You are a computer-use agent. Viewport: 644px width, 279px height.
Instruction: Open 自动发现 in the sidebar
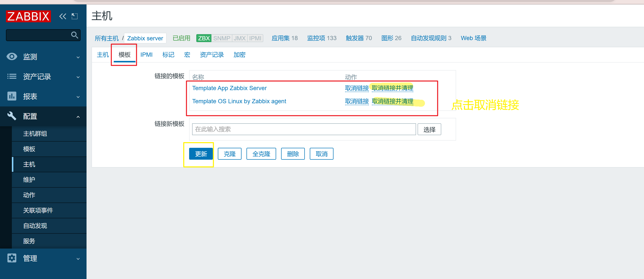[x=49, y=226]
